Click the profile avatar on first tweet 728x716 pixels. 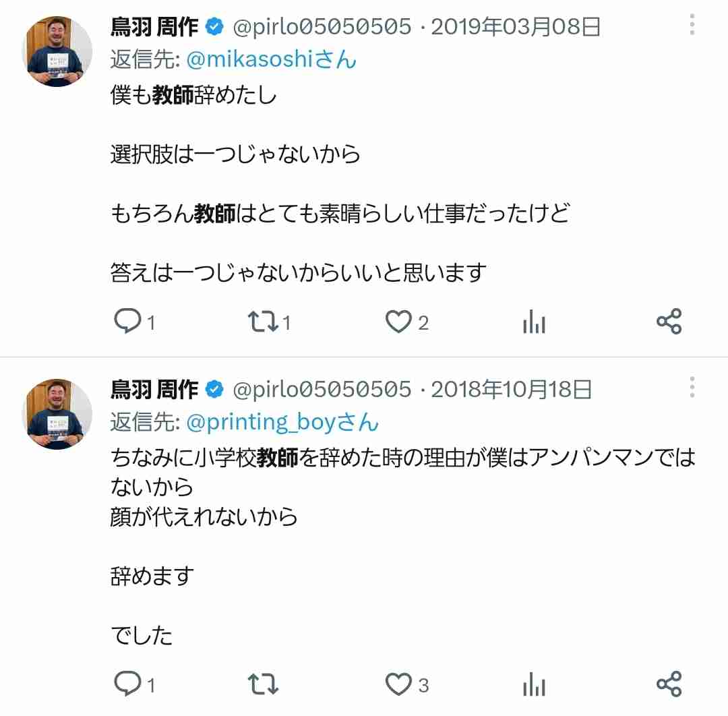click(x=57, y=51)
